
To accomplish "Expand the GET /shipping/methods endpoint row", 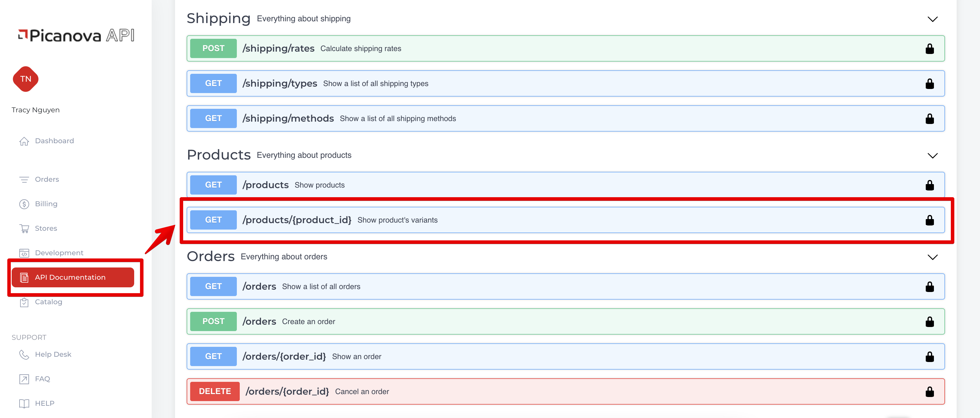I will coord(288,119).
